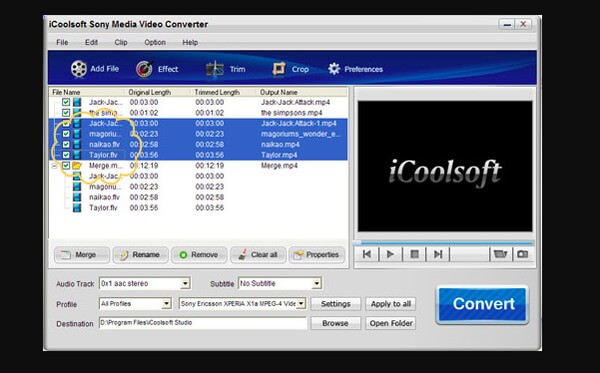Screen dimensions: 600x373
Task: Click the Open Folder button
Action: point(391,323)
